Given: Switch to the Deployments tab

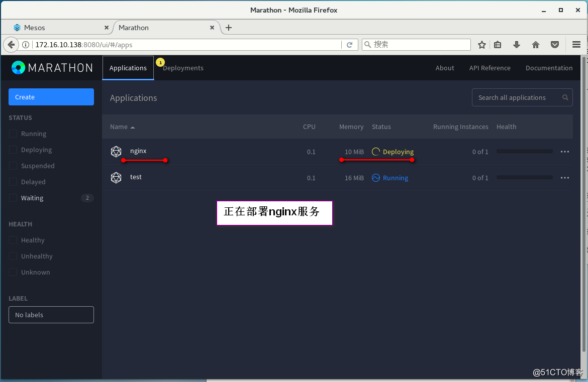Looking at the screenshot, I should point(183,68).
